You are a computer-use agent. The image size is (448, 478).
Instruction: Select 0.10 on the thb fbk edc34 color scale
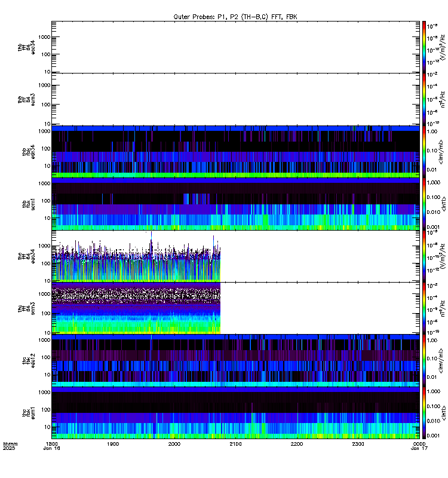(432, 151)
